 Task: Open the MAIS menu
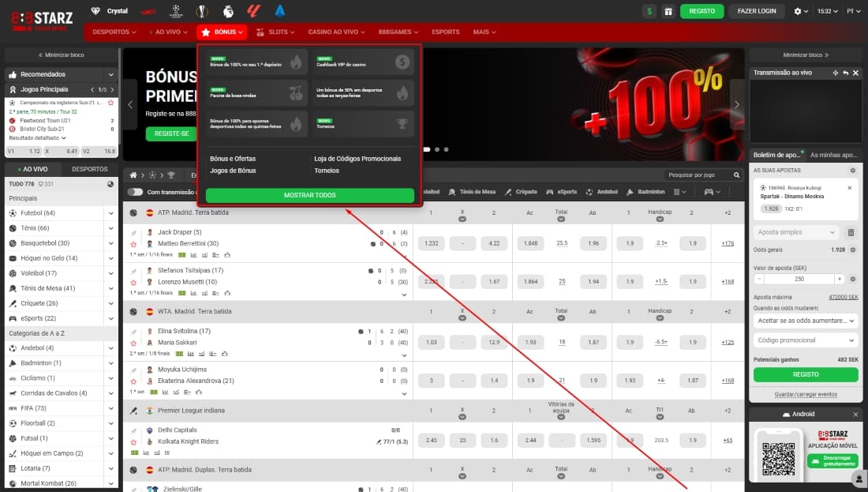[x=485, y=32]
